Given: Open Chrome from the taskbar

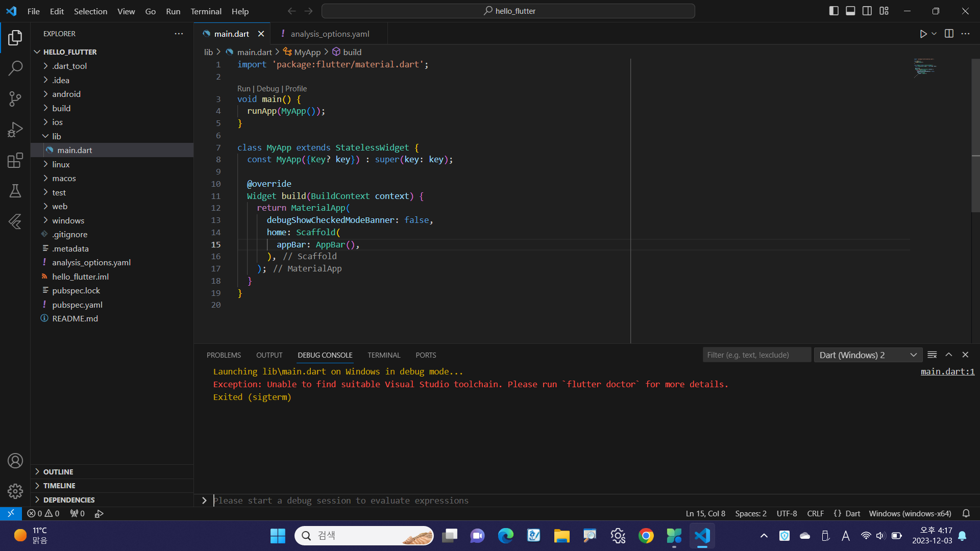Looking at the screenshot, I should click(646, 536).
